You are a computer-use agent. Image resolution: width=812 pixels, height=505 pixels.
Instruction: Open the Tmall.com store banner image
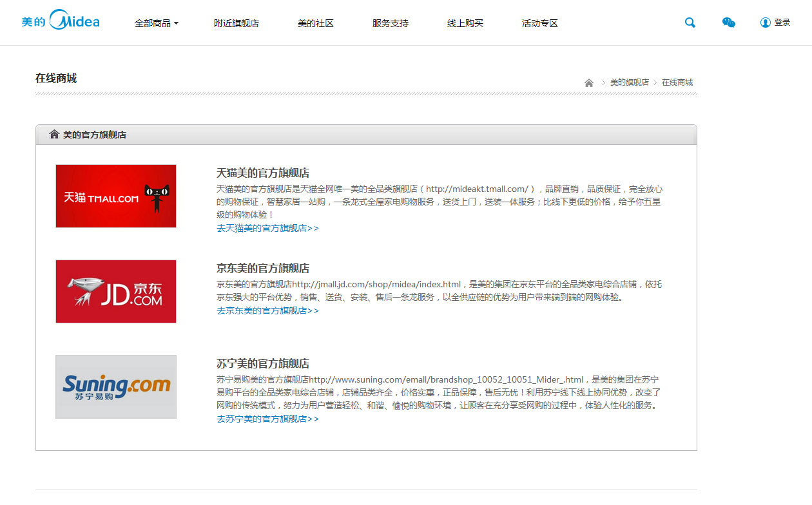click(116, 196)
